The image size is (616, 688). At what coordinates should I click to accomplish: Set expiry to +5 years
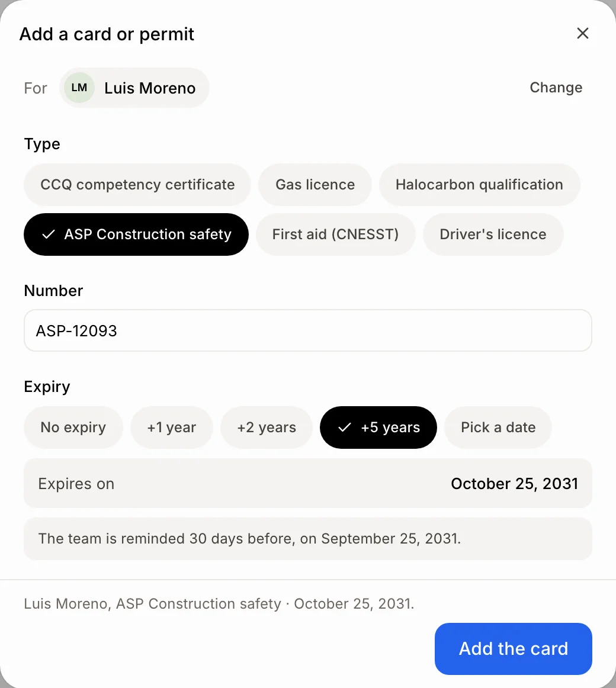pos(378,427)
